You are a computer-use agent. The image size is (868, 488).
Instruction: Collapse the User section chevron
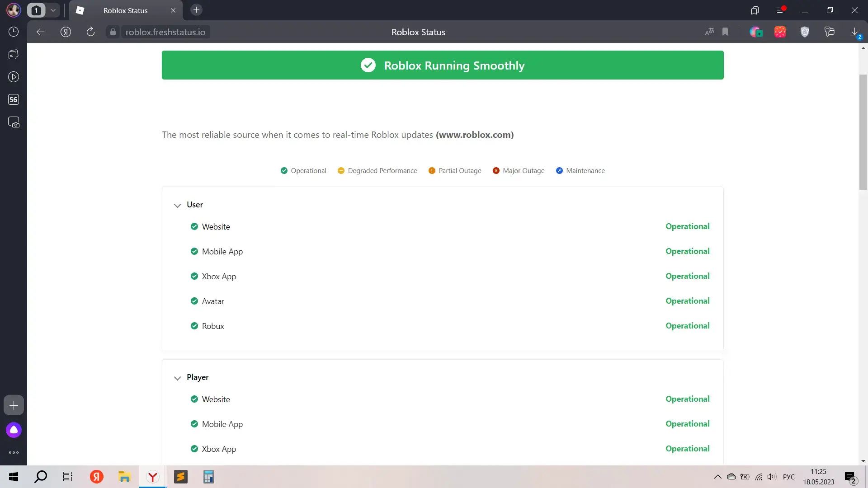pos(177,205)
